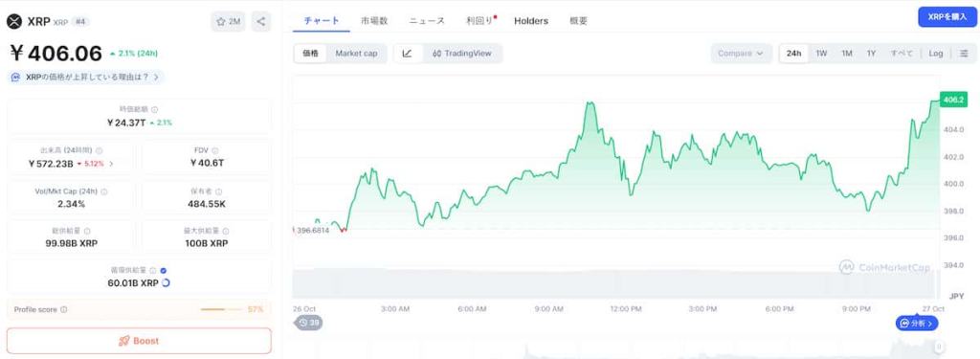
Task: Click the 99.98B XRP total supply
Action: [x=72, y=243]
